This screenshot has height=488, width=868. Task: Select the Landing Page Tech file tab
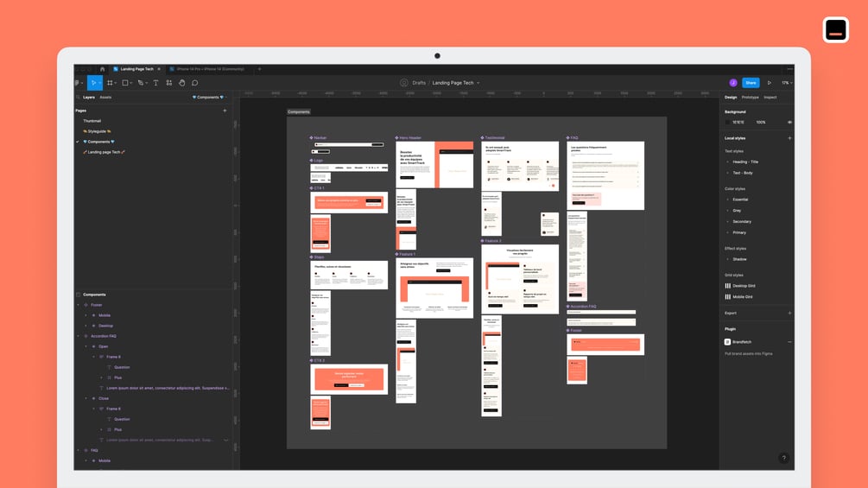tap(136, 69)
